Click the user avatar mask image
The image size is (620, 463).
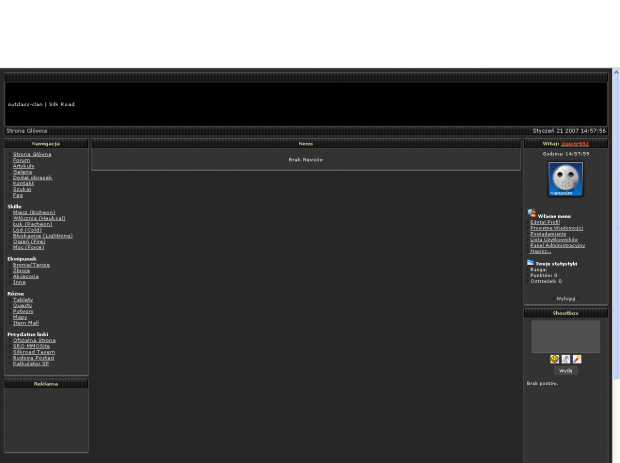pos(565,179)
